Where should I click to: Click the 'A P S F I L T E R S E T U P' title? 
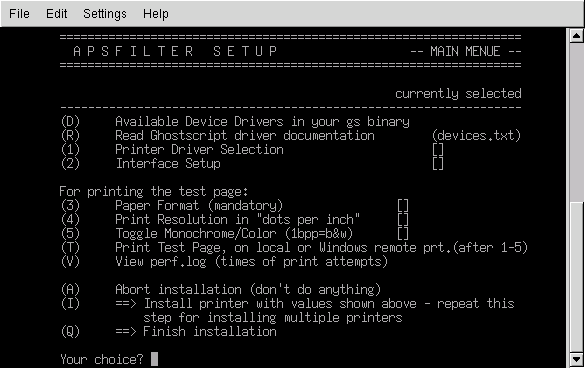(175, 52)
